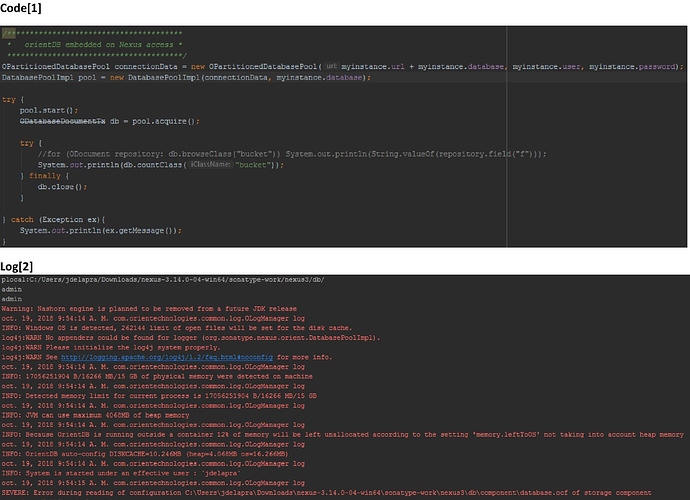The height and width of the screenshot is (500, 690).
Task: Click the 'finally {' keyword line
Action: coord(44,176)
